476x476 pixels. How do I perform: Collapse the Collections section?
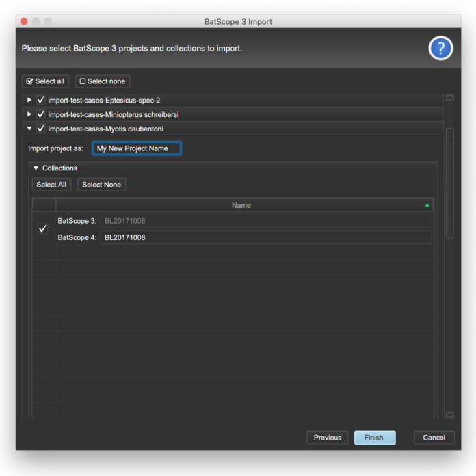tap(36, 168)
